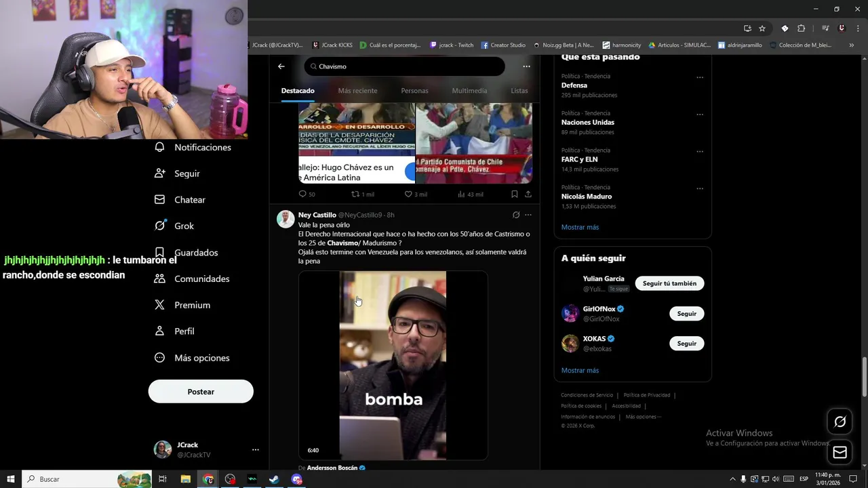Open Guardados bookmarks
Screen dimensions: 868x488
coord(186,252)
